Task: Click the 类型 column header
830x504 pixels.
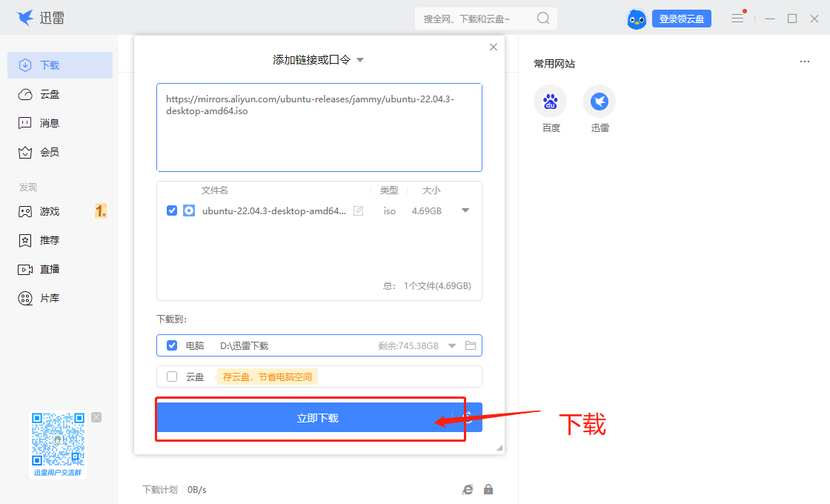Action: pyautogui.click(x=389, y=190)
